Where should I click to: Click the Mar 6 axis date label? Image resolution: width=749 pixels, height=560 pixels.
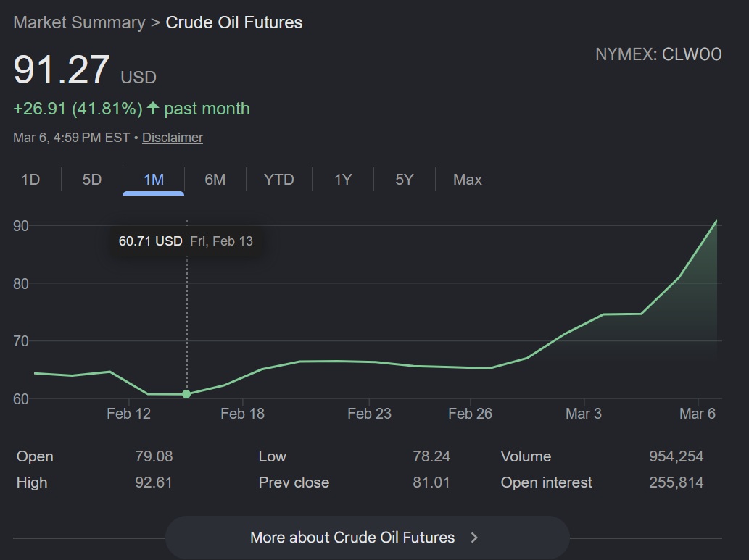(x=698, y=414)
